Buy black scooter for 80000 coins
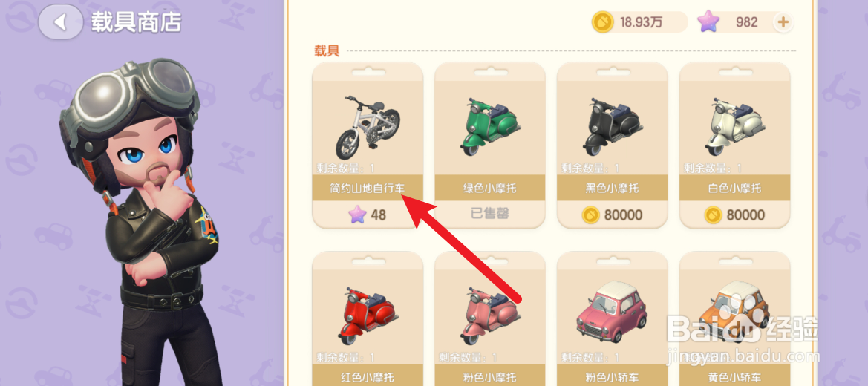Image resolution: width=868 pixels, height=386 pixels. click(613, 215)
